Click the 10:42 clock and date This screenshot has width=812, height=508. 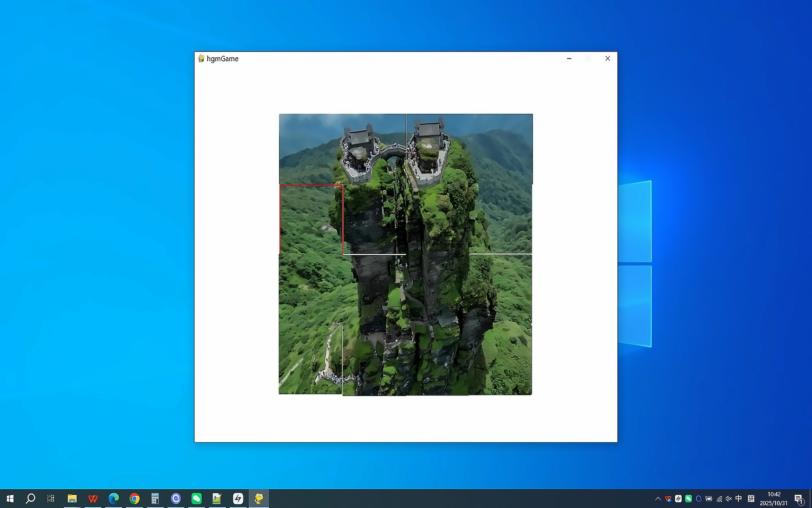(773, 499)
